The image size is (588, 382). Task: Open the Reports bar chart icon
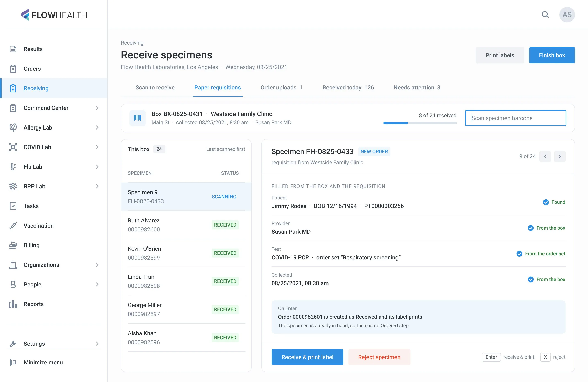[13, 304]
